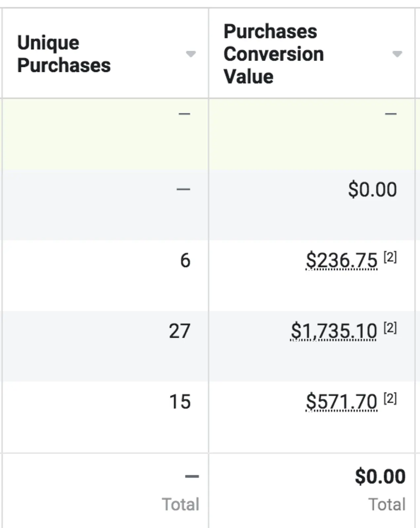
Task: Click the dash in the highlighted Unique Purchases row
Action: (184, 114)
